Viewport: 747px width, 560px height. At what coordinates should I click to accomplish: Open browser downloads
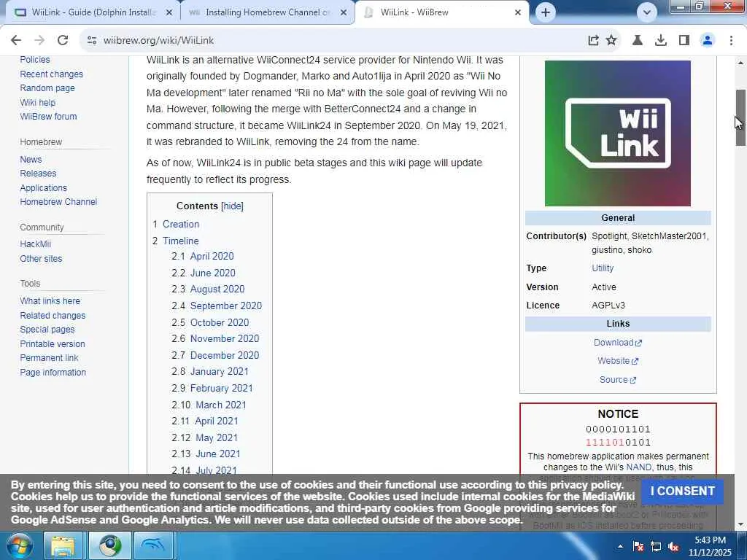[x=661, y=41]
